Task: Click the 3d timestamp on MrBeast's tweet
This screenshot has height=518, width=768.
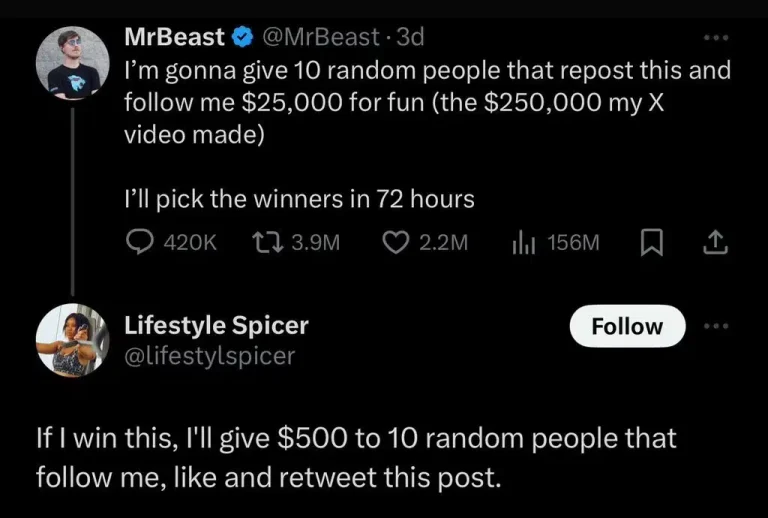Action: pyautogui.click(x=410, y=38)
